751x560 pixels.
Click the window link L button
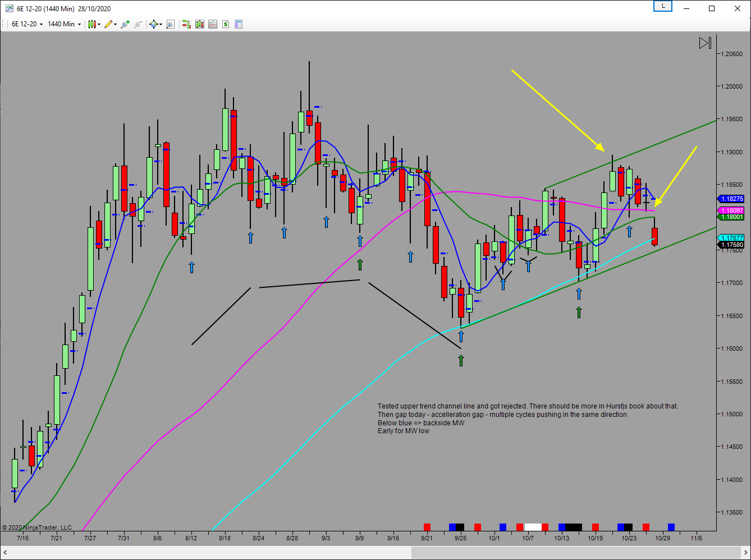click(x=663, y=6)
